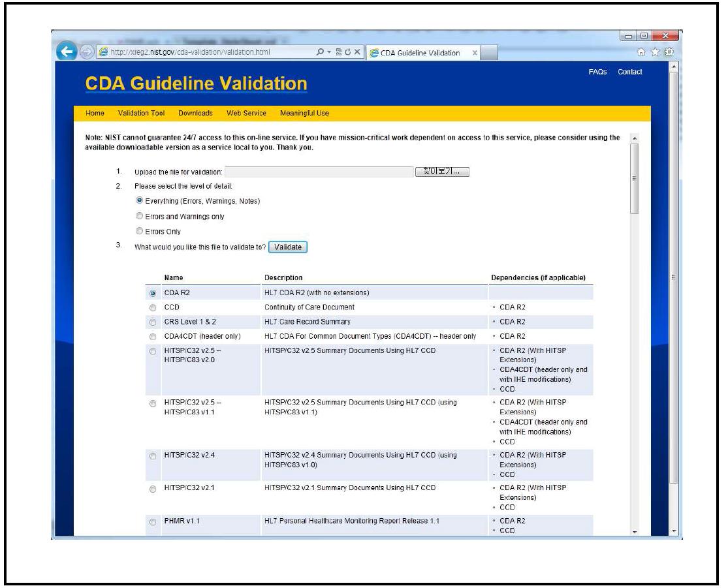Select the Errors and Warnings only option
Image resolution: width=728 pixels, height=588 pixels.
138,216
